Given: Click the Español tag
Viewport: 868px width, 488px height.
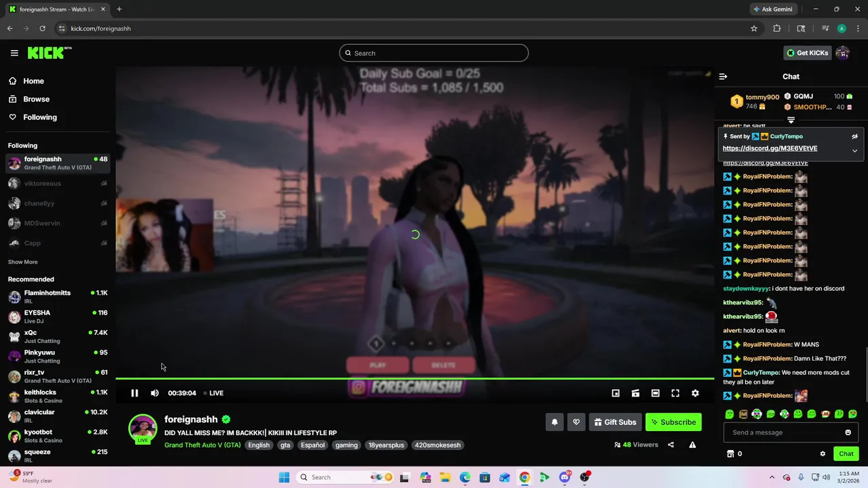Looking at the screenshot, I should [313, 445].
